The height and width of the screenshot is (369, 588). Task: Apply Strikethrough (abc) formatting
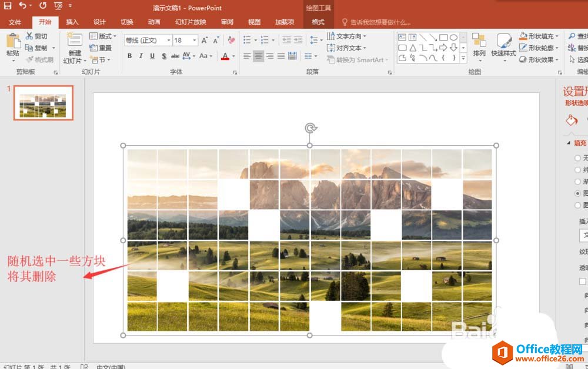pyautogui.click(x=175, y=56)
